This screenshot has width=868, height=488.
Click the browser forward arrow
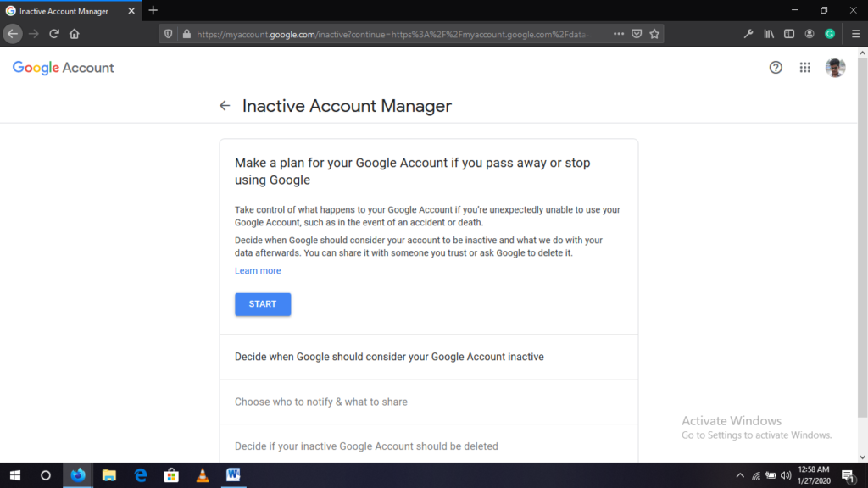[x=34, y=34]
